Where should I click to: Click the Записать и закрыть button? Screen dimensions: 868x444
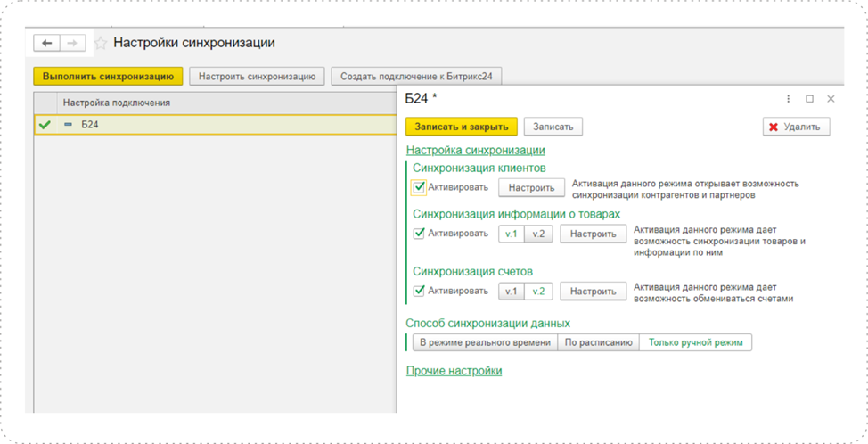click(x=462, y=127)
